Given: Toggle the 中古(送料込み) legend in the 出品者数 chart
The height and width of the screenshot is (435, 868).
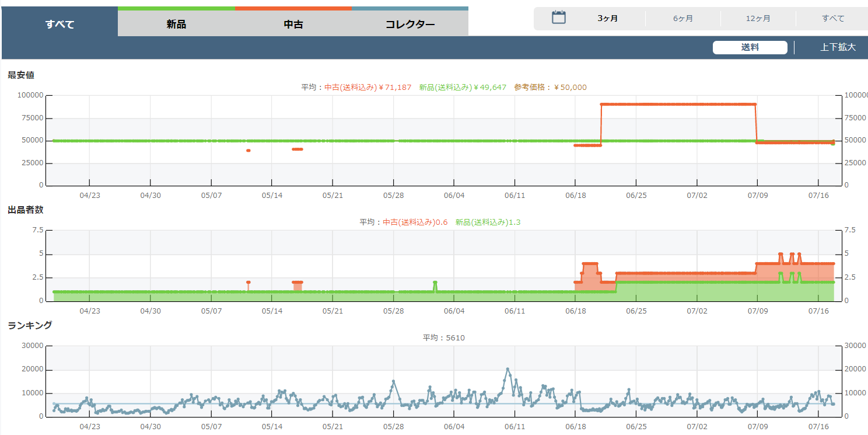Looking at the screenshot, I should [415, 222].
